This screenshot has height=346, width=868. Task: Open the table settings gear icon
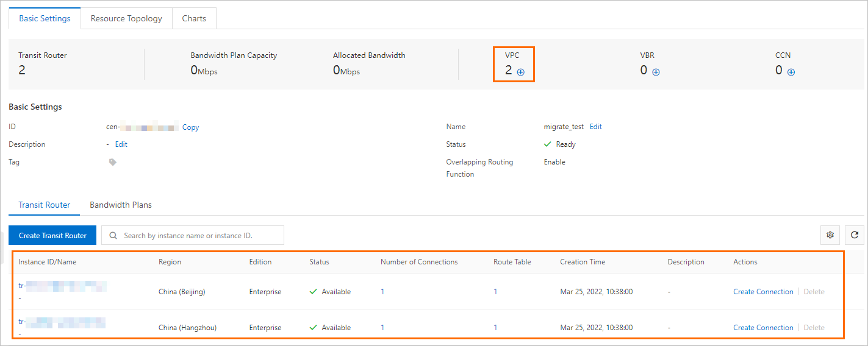click(830, 235)
